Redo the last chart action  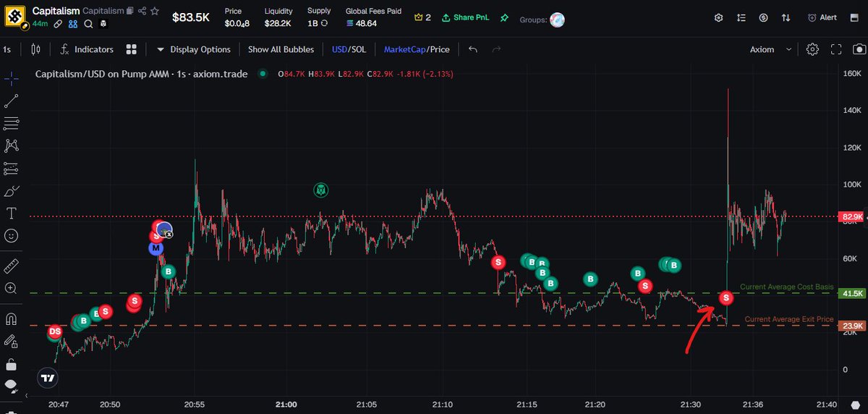496,49
